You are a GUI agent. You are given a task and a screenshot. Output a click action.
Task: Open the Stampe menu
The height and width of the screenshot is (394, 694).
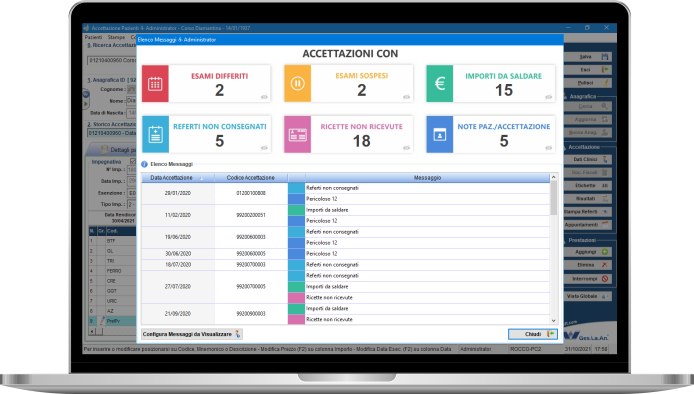[116, 37]
